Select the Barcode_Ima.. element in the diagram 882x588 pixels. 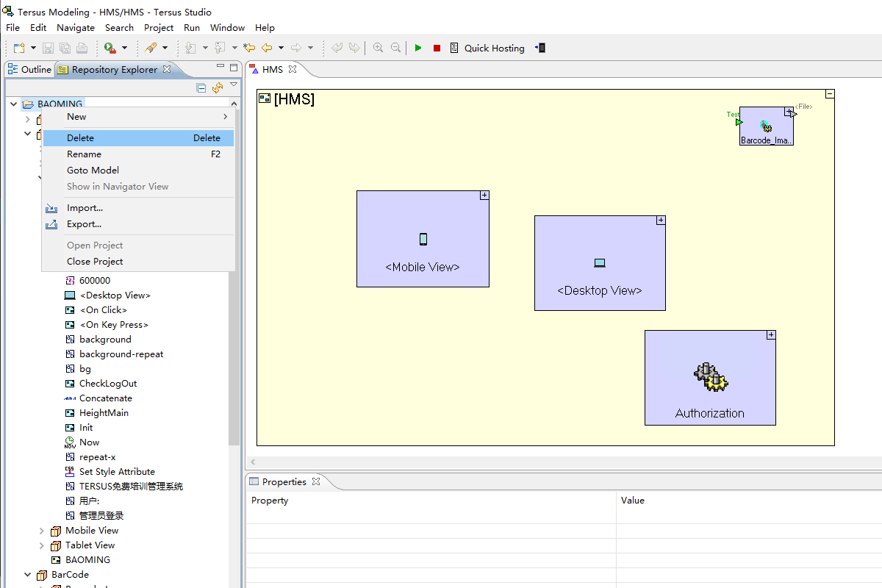[767, 126]
